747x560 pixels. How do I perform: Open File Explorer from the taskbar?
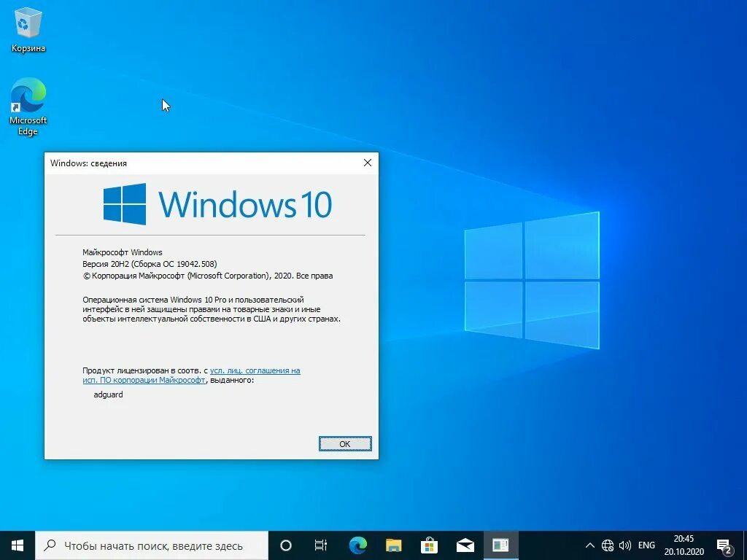pyautogui.click(x=393, y=545)
